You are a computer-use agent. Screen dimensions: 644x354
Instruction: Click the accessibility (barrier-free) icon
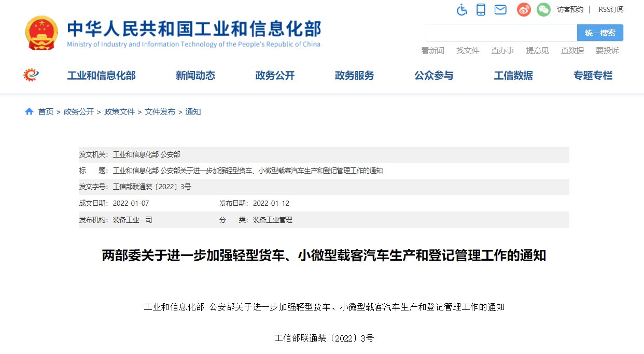pyautogui.click(x=461, y=9)
